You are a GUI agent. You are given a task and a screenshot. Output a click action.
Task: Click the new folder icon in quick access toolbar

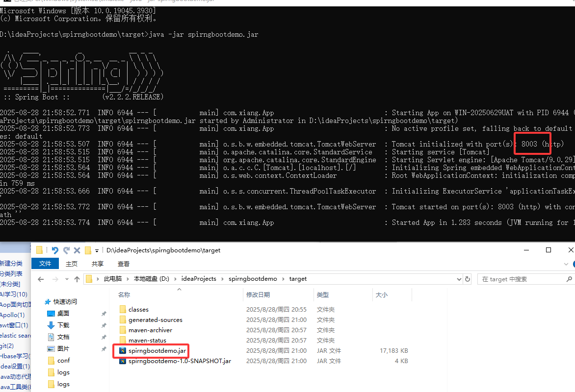88,250
